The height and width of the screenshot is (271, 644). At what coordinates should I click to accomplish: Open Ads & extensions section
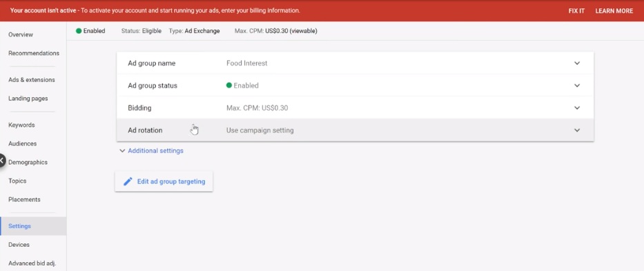point(32,80)
